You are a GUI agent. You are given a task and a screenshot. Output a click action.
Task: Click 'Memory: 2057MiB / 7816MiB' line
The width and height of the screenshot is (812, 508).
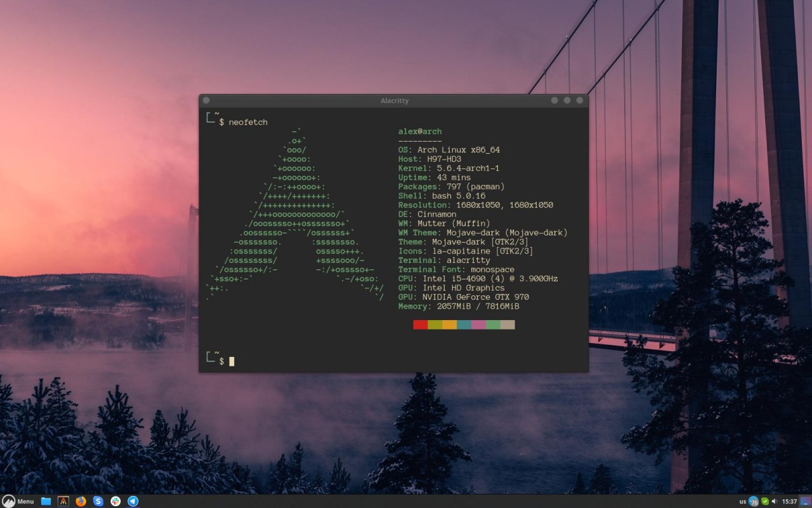click(459, 307)
